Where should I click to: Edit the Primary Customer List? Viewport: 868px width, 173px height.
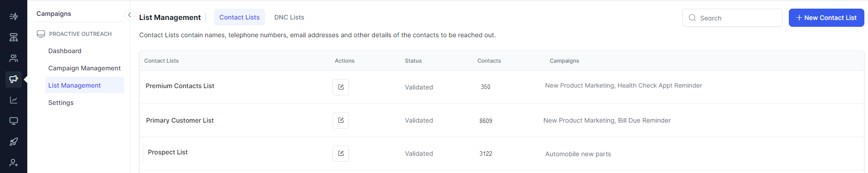tap(341, 120)
